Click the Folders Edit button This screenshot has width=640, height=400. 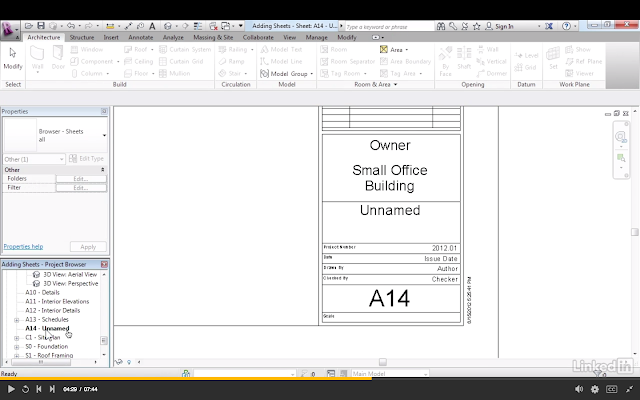[81, 179]
